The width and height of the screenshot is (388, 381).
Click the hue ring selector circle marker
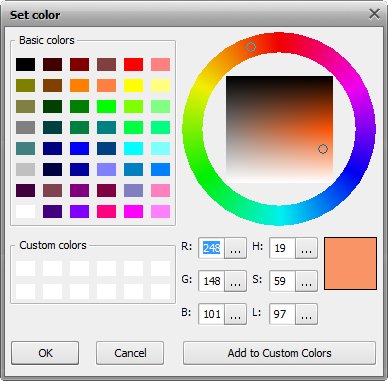point(251,47)
